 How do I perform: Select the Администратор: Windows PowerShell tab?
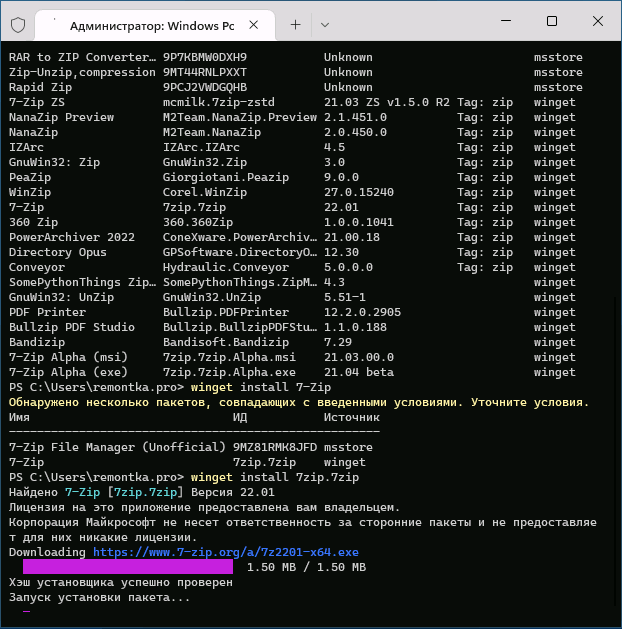pyautogui.click(x=155, y=25)
